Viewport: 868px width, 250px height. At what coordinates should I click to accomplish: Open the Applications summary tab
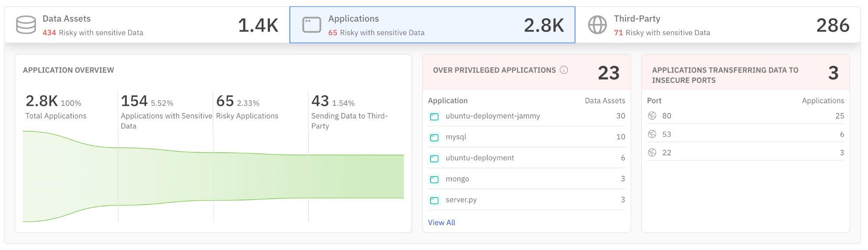pyautogui.click(x=432, y=25)
